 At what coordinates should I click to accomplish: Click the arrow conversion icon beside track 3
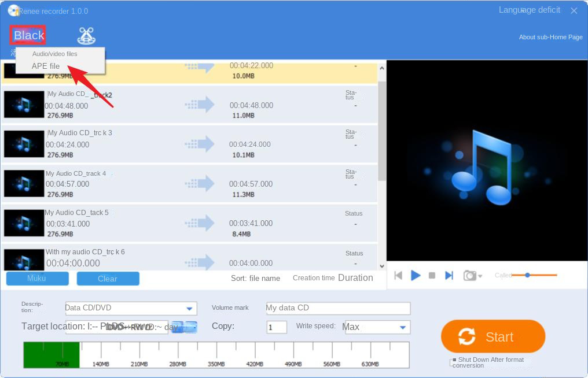tap(200, 144)
